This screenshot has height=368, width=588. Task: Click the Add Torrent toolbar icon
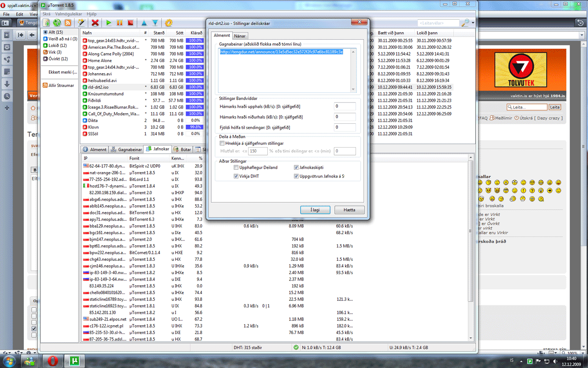click(46, 23)
